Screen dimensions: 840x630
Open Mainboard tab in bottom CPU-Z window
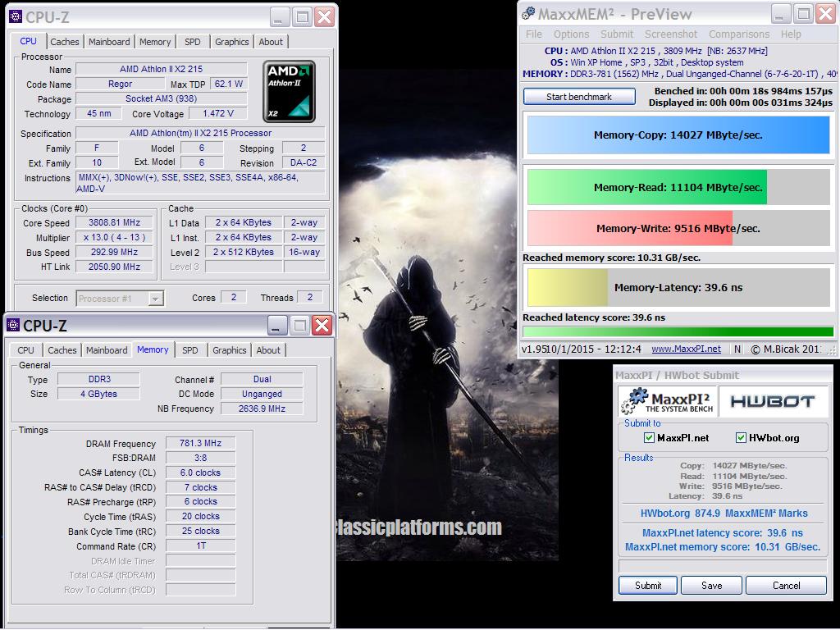107,350
